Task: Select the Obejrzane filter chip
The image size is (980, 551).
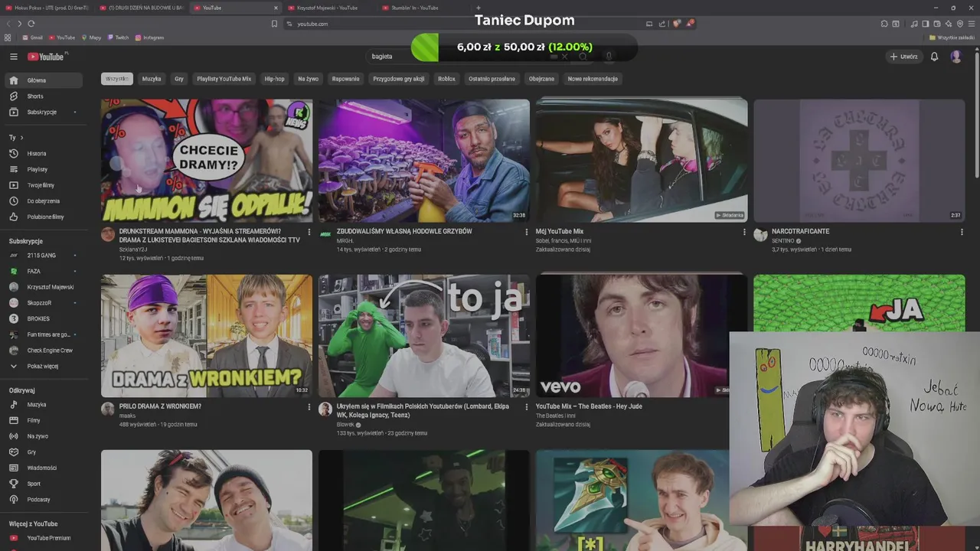Action: [541, 79]
